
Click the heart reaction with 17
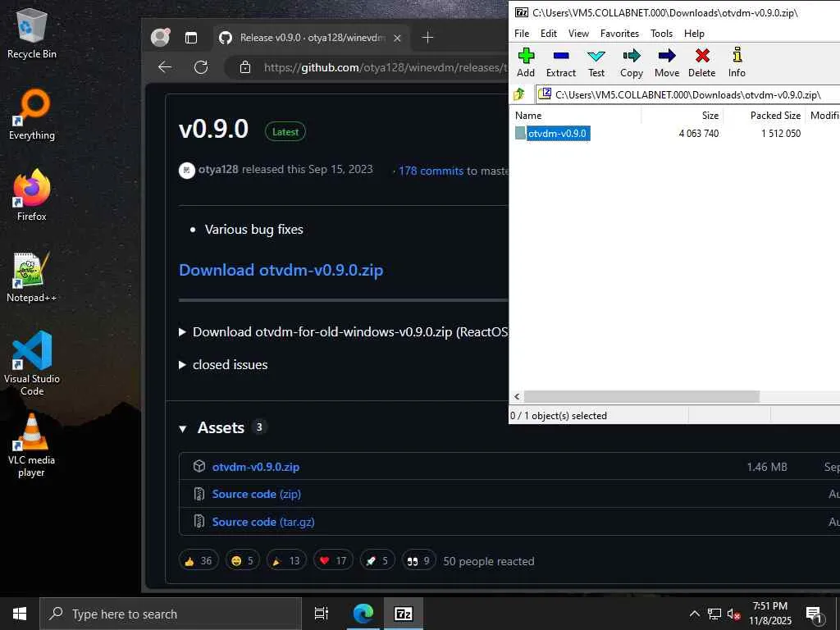[x=333, y=561]
